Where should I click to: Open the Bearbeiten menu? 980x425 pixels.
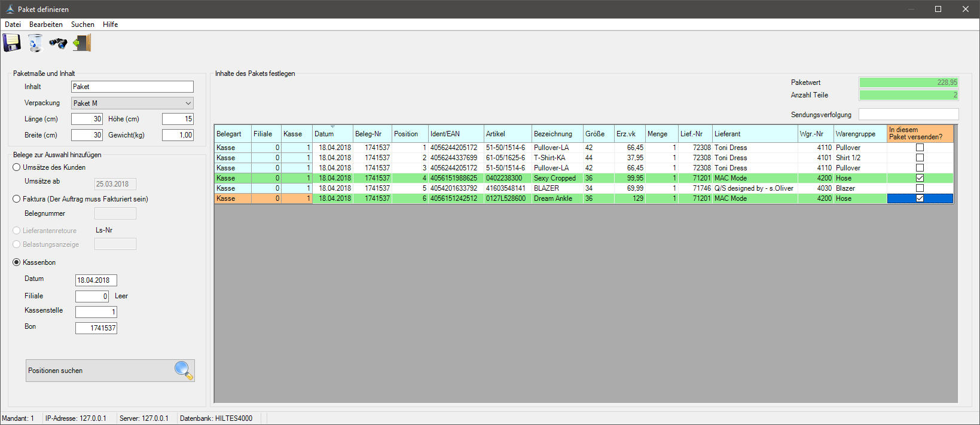click(46, 25)
